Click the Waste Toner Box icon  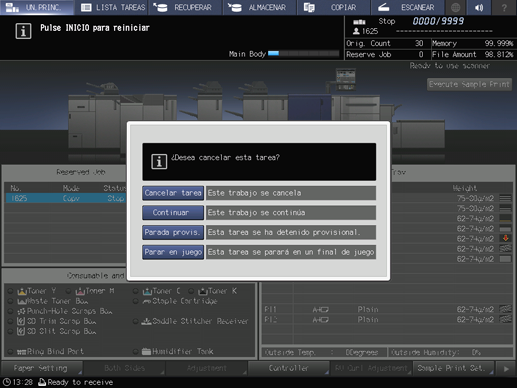pos(22,302)
